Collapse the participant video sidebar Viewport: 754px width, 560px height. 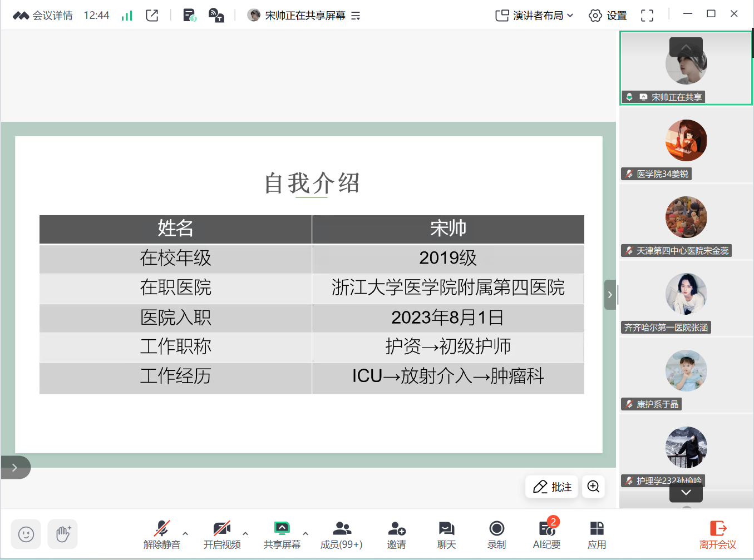point(610,295)
